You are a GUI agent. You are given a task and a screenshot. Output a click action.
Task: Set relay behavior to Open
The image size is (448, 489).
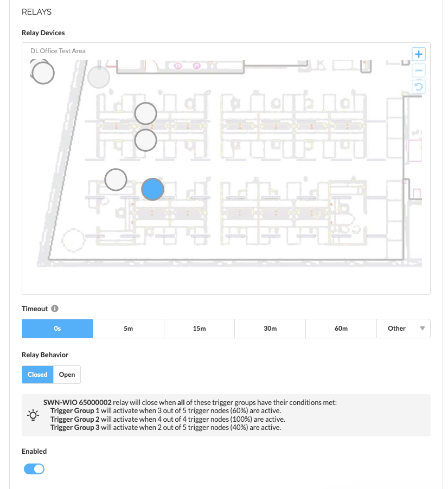coord(67,375)
